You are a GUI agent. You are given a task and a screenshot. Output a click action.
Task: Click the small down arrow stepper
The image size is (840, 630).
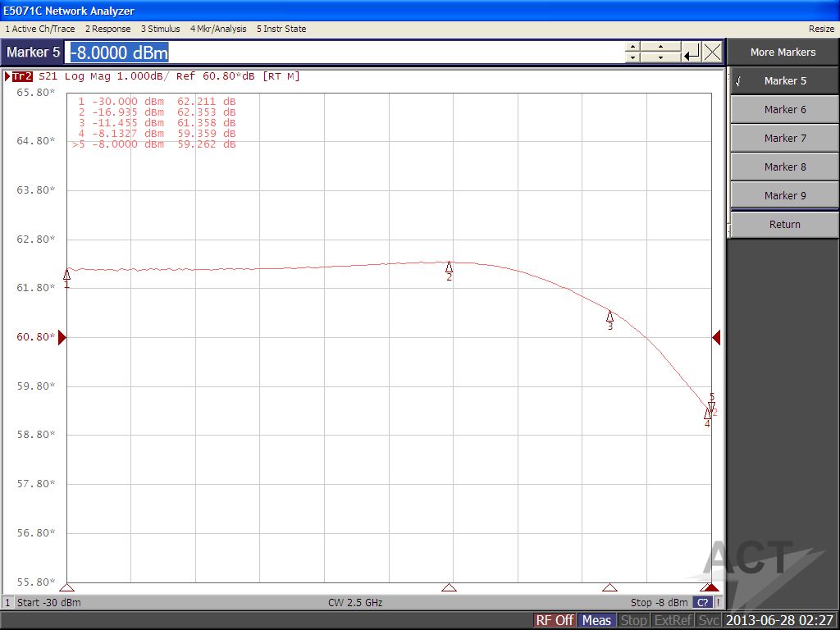(x=632, y=57)
